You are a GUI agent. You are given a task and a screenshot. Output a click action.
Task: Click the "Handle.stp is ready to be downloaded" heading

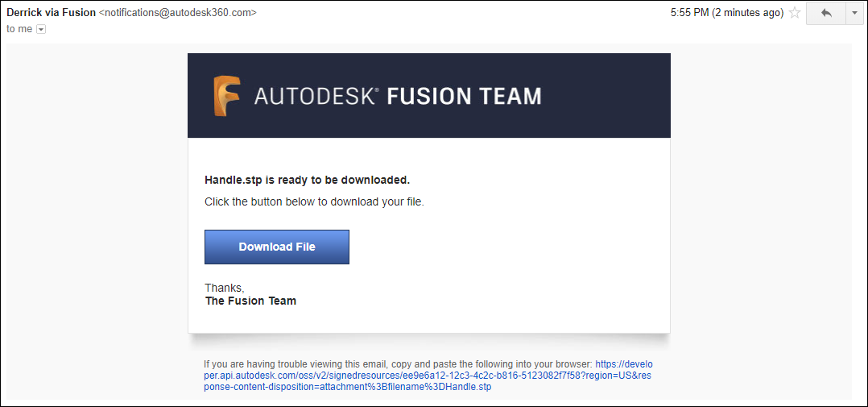(307, 180)
